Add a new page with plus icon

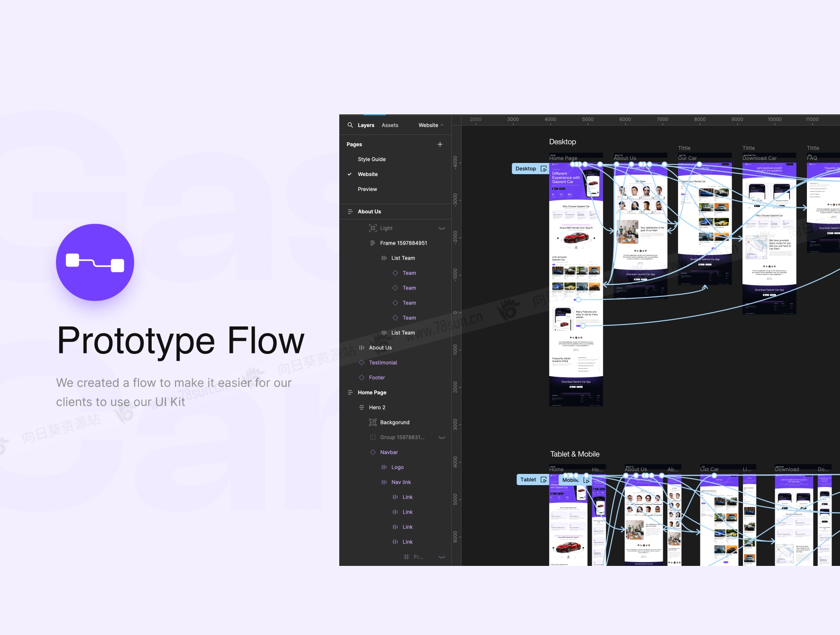pos(440,144)
